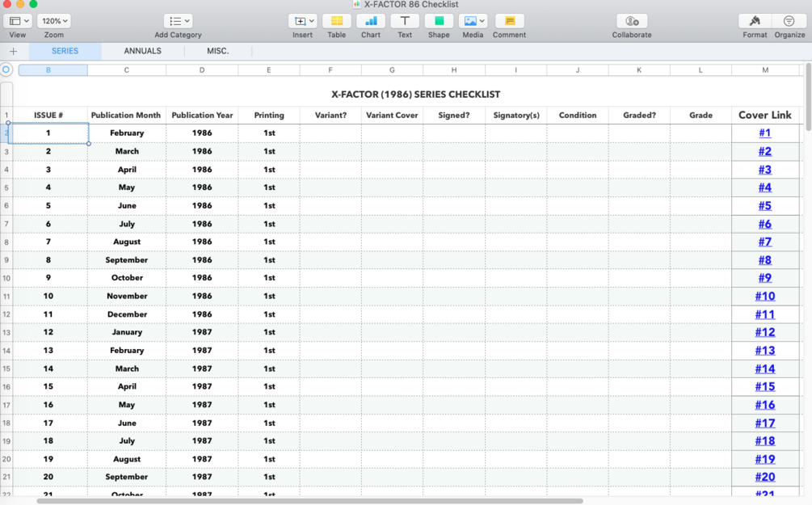
Task: Switch to the ANNUALS sheet tab
Action: click(x=142, y=51)
